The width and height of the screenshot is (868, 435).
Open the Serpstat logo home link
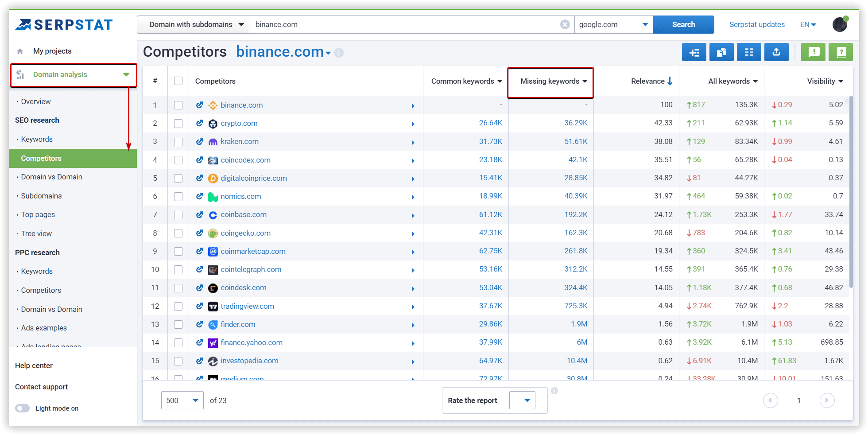pyautogui.click(x=64, y=24)
